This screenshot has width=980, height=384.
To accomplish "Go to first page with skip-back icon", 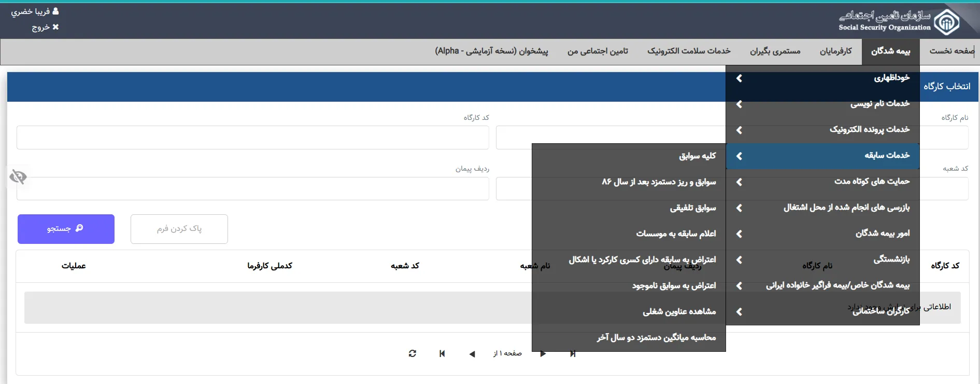I will coord(442,353).
